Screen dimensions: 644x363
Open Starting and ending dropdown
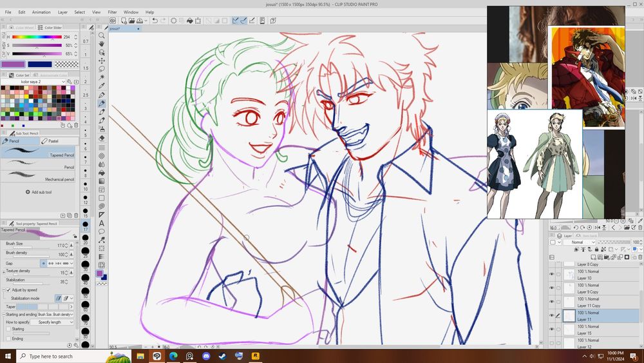tap(55, 314)
